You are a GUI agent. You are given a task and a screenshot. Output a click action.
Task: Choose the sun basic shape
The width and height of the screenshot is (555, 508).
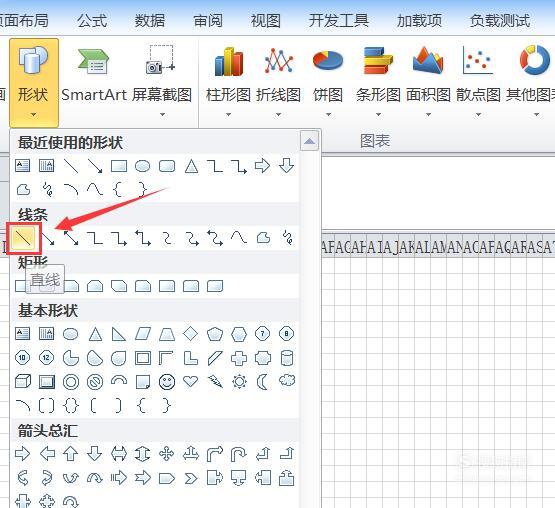239,382
